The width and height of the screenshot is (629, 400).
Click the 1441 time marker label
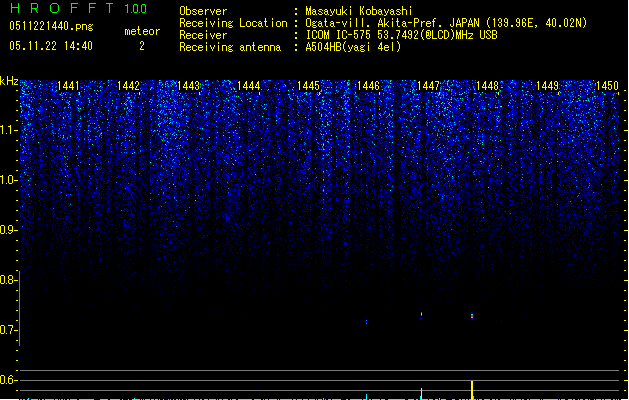click(x=69, y=86)
